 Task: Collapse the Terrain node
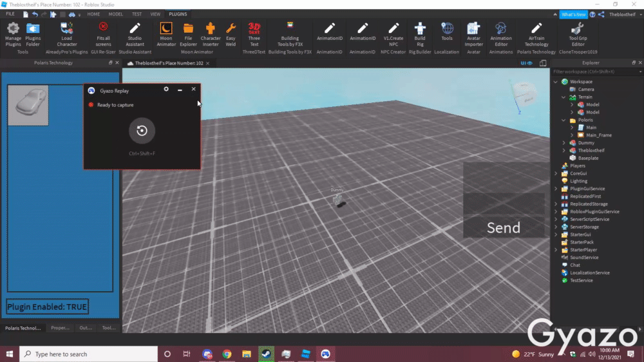[x=563, y=97]
